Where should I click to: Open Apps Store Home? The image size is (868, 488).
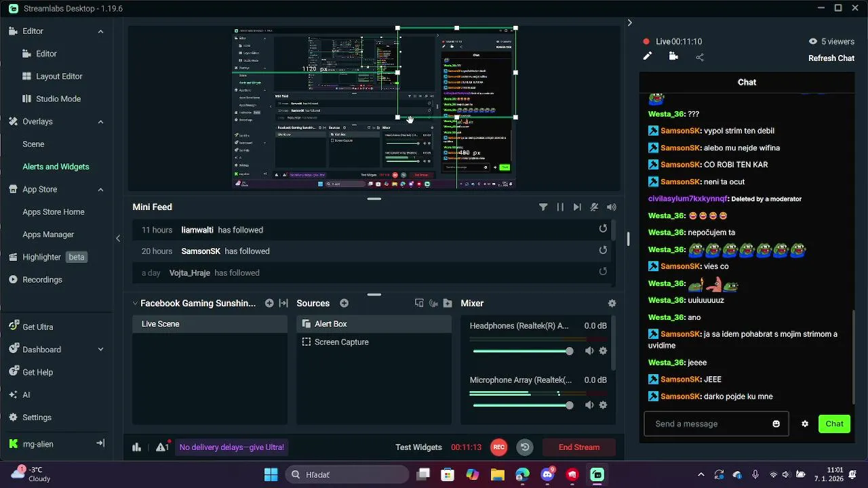click(54, 212)
